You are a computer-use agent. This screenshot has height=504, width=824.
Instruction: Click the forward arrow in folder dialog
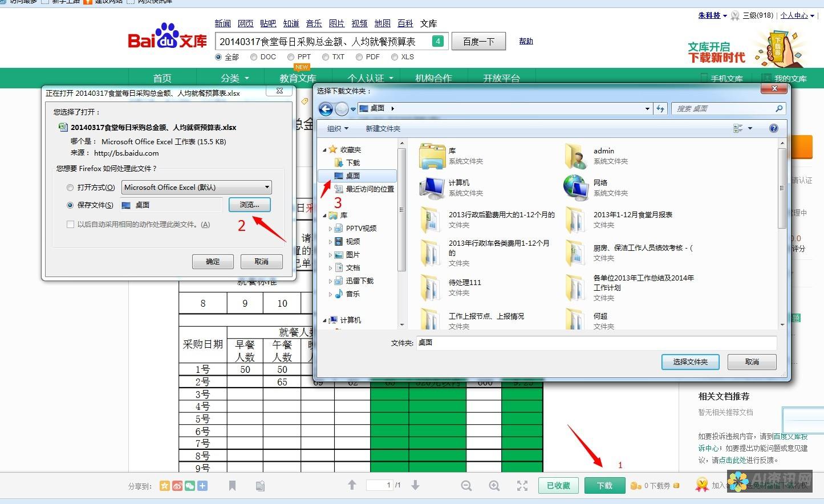click(x=342, y=108)
